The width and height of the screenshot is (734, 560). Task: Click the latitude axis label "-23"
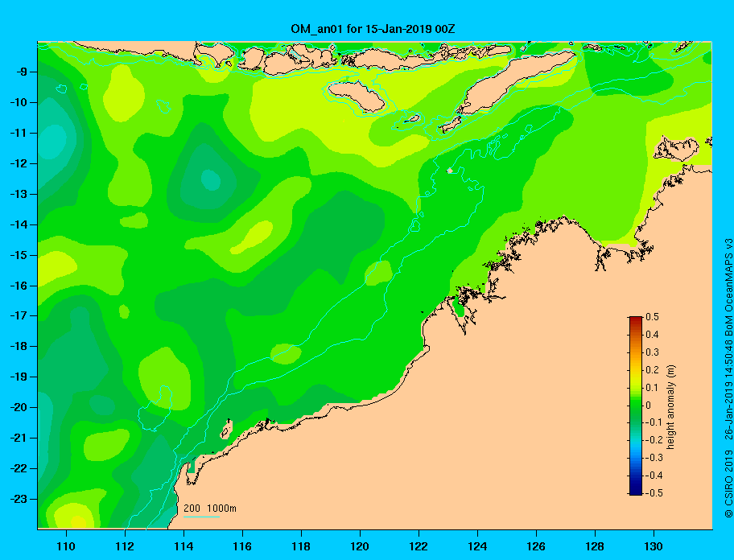pos(18,499)
